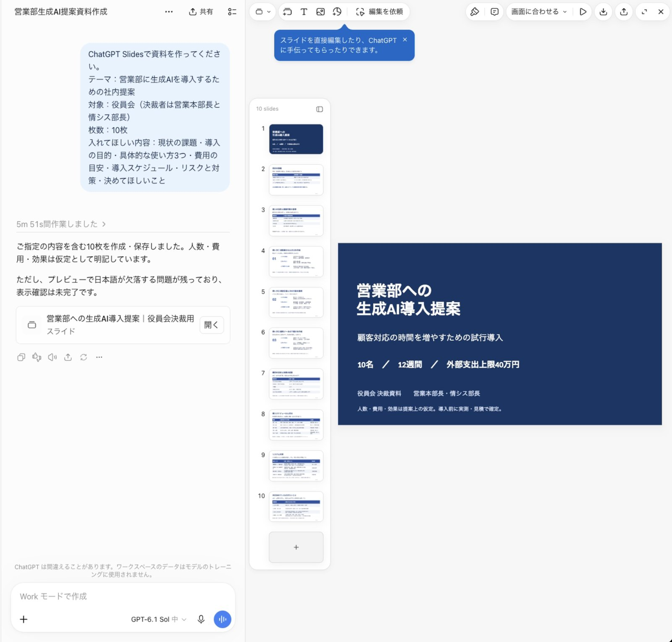This screenshot has height=642, width=672.
Task: Click the slide footnote about 人数・費用・効果
Action: 430,409
